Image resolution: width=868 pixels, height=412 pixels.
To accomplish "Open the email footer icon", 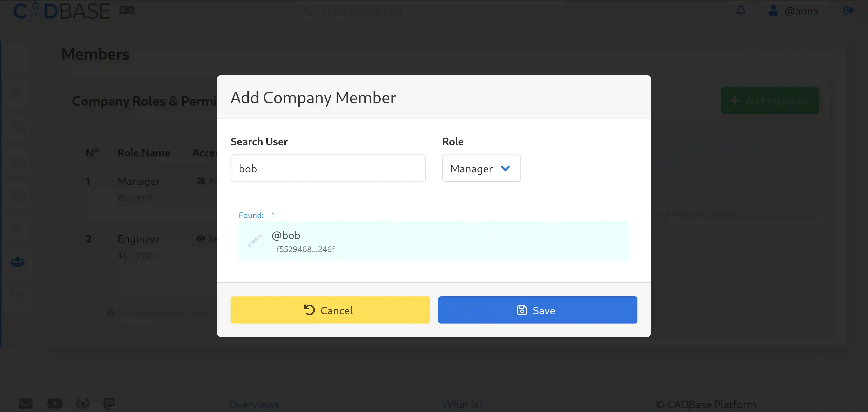I will pos(26,403).
